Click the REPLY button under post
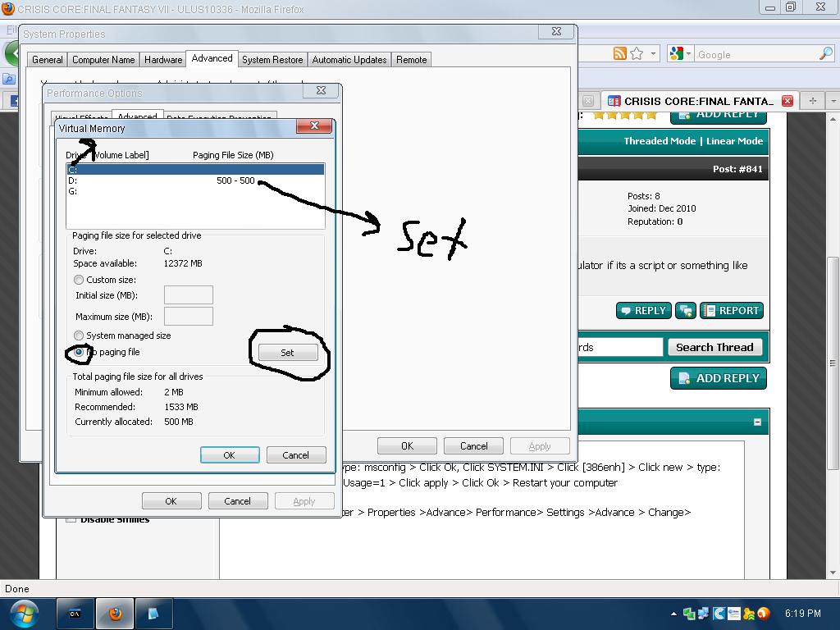 click(x=643, y=310)
